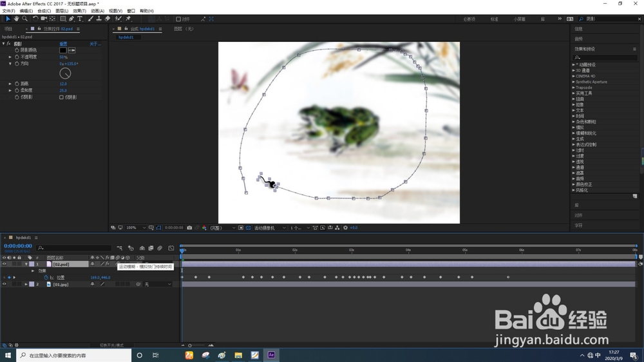
Task: Open the 动画(A) menu
Action: [x=97, y=11]
